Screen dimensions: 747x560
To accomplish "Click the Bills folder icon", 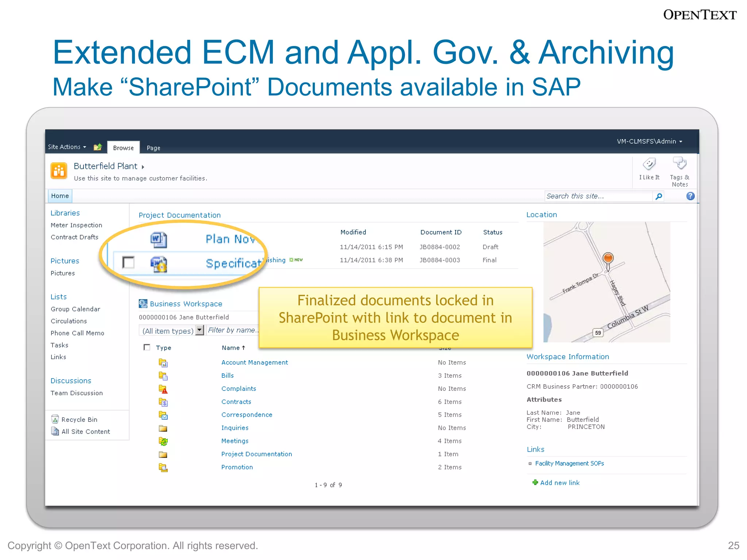I will [x=163, y=376].
